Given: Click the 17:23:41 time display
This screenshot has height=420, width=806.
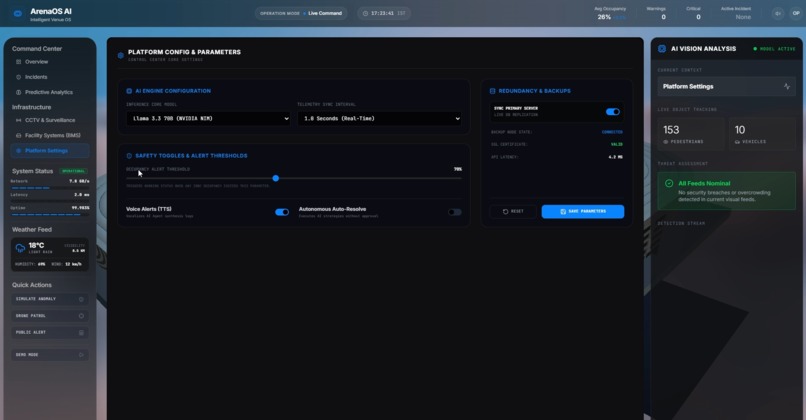Looking at the screenshot, I should coord(382,13).
